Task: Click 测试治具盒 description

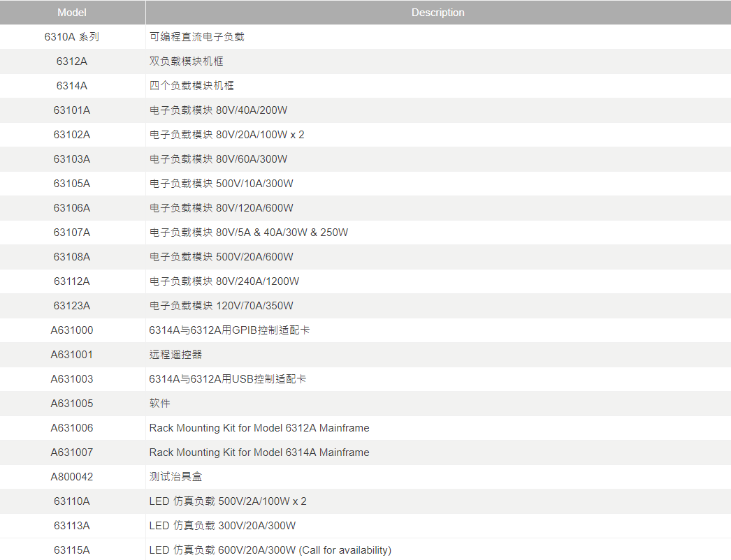Action: [175, 477]
